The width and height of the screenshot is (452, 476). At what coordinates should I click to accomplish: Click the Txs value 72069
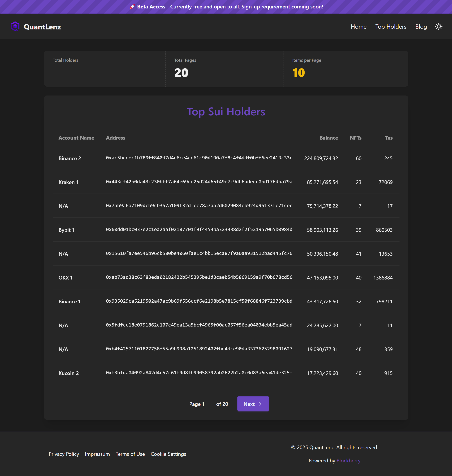point(386,182)
